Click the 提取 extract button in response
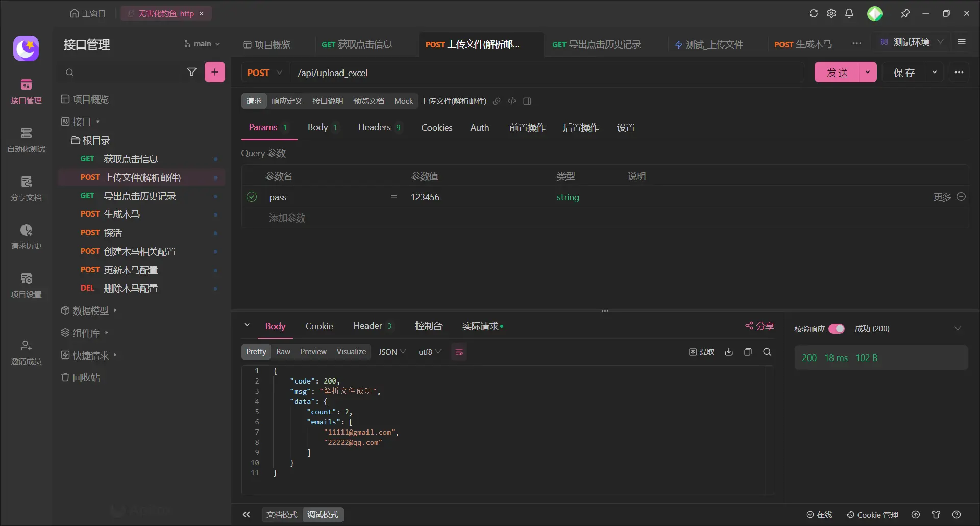 [x=701, y=352]
